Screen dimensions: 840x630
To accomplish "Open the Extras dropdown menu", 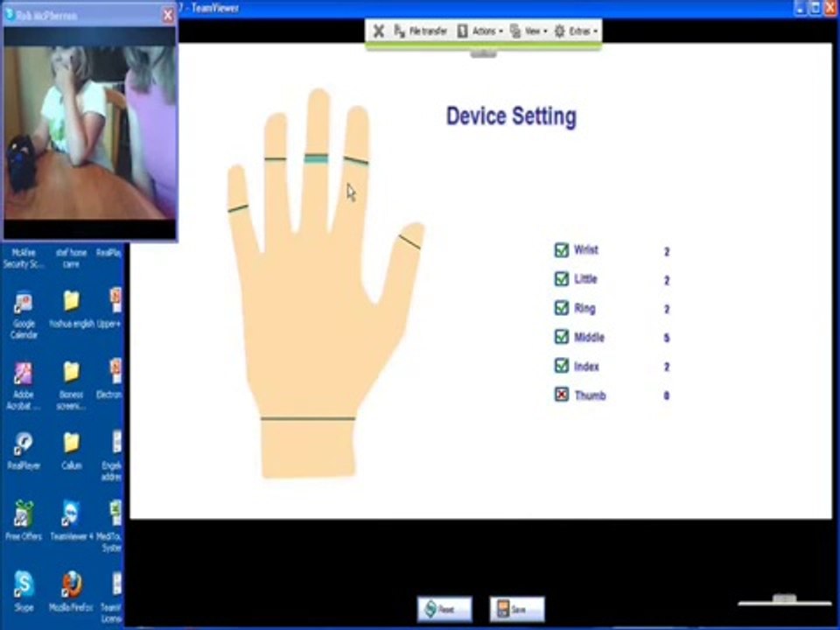I will (576, 31).
